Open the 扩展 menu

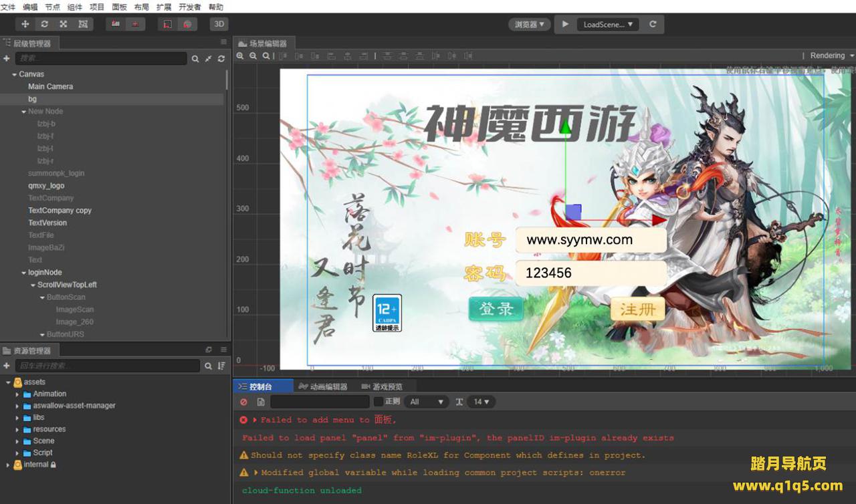[x=164, y=7]
